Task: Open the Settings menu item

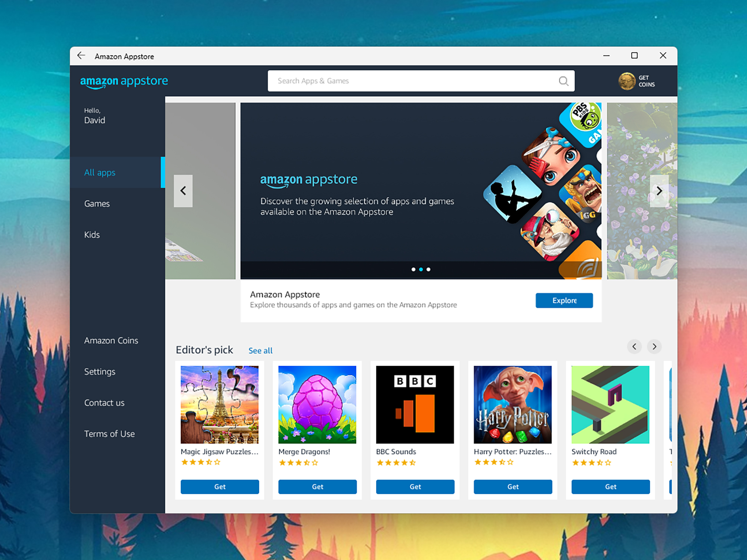Action: (99, 372)
